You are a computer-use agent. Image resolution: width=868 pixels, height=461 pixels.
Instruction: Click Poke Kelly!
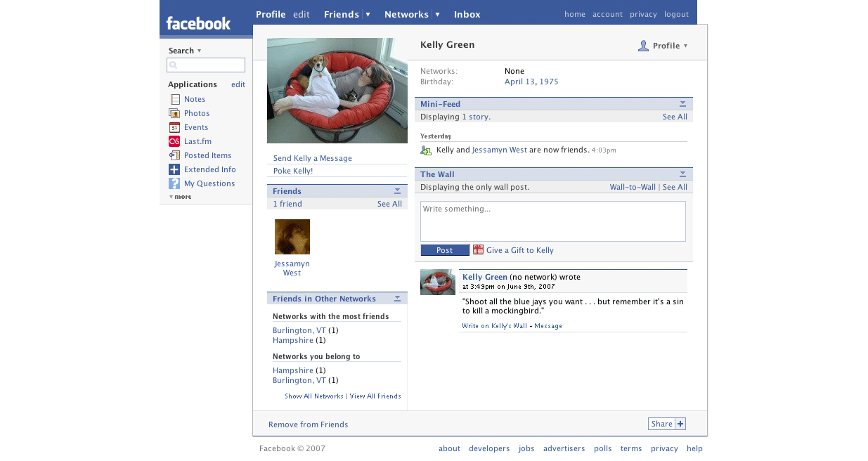(293, 171)
